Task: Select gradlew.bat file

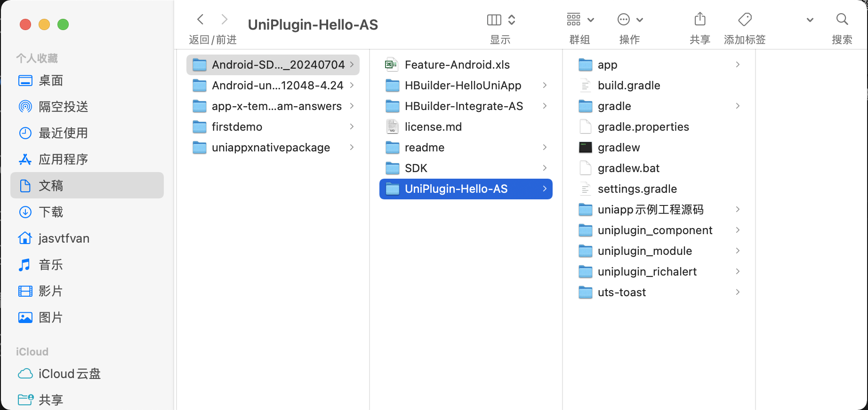Action: [x=659, y=168]
